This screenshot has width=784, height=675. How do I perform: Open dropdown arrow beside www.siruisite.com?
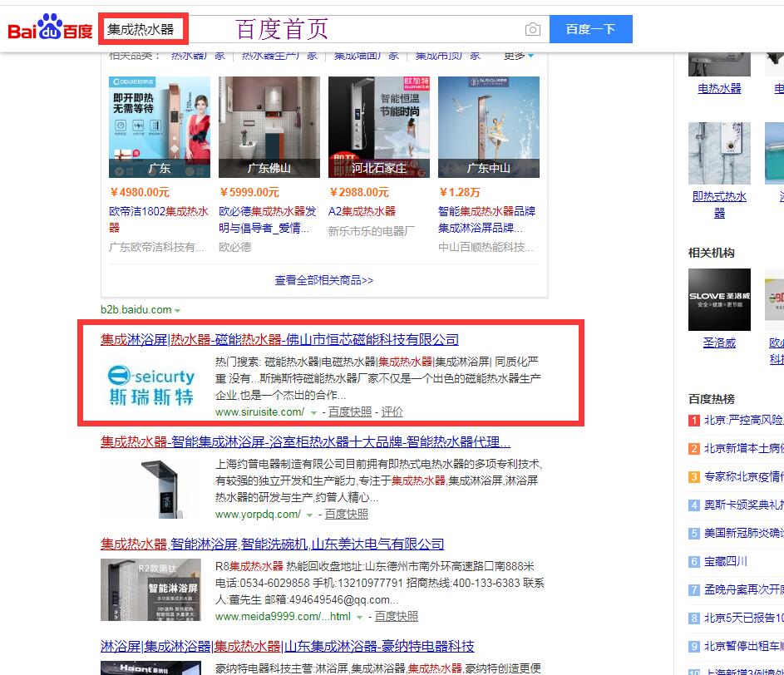[313, 412]
